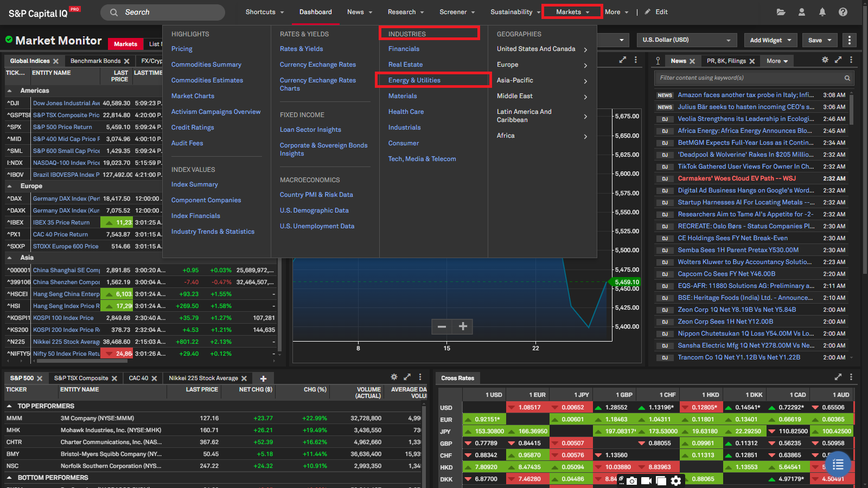
Task: Click the news keyword filter field
Action: pyautogui.click(x=749, y=78)
